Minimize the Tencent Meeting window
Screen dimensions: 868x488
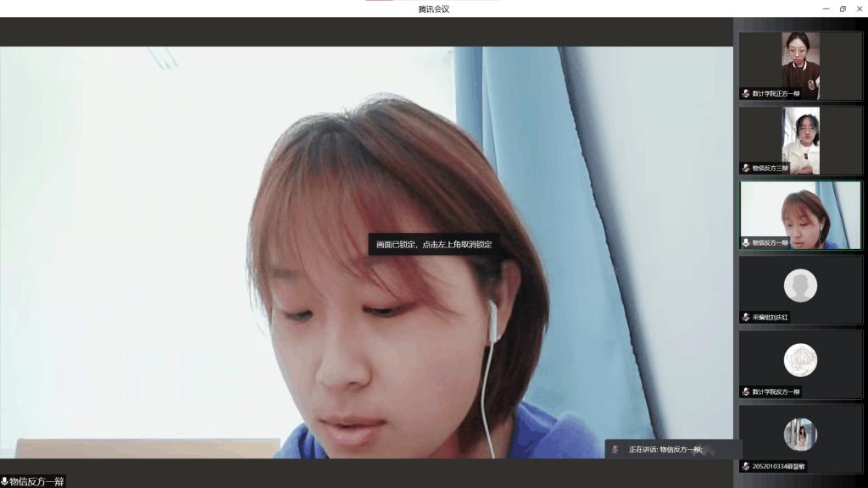click(x=826, y=8)
